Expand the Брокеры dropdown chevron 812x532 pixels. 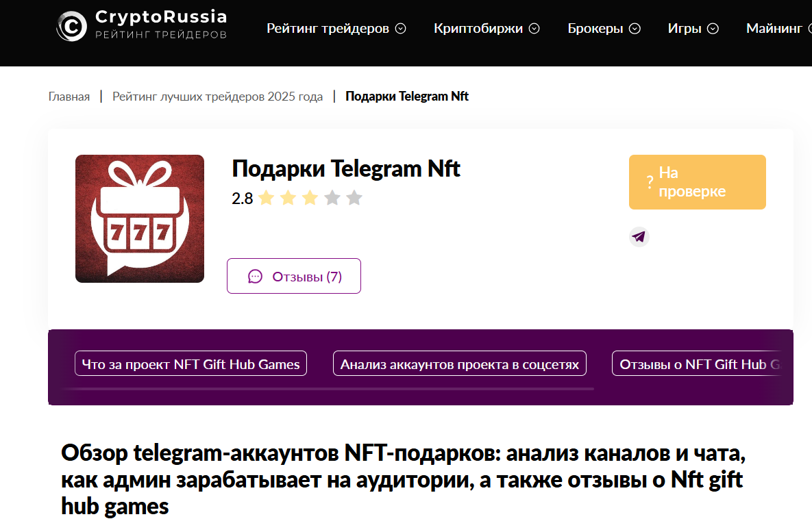click(635, 29)
